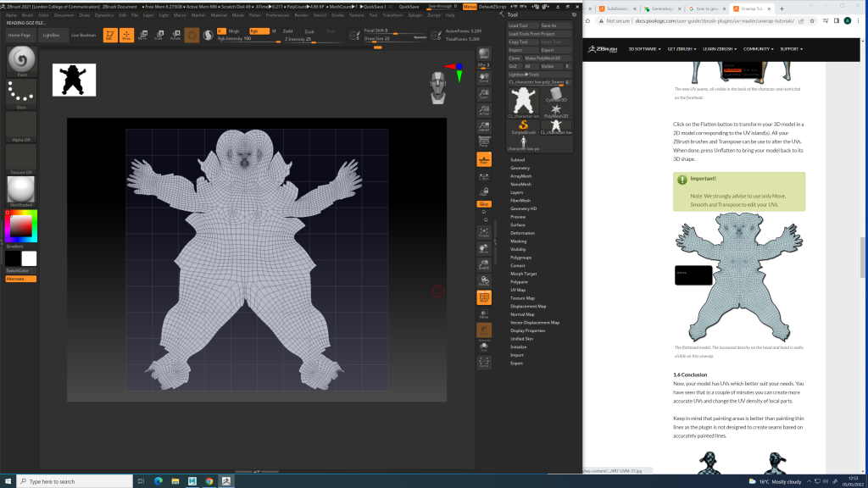Toggle the Persp perspective button
Viewport: 868px width, 488px height.
tap(484, 142)
